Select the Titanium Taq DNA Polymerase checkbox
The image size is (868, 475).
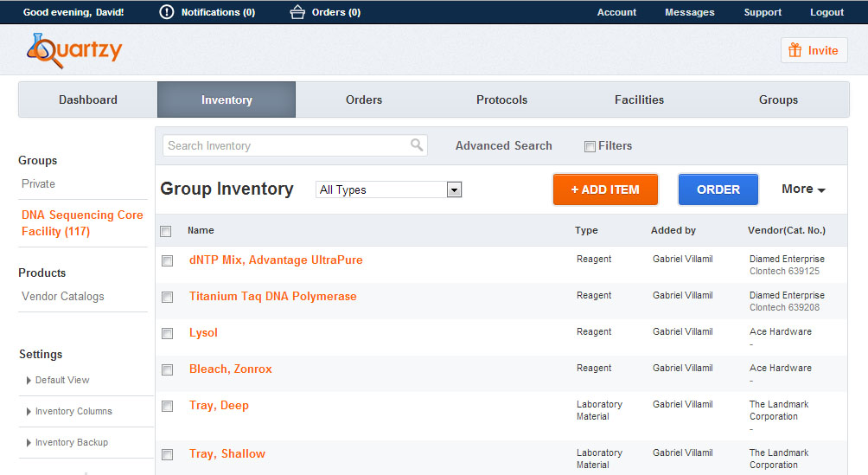[168, 297]
